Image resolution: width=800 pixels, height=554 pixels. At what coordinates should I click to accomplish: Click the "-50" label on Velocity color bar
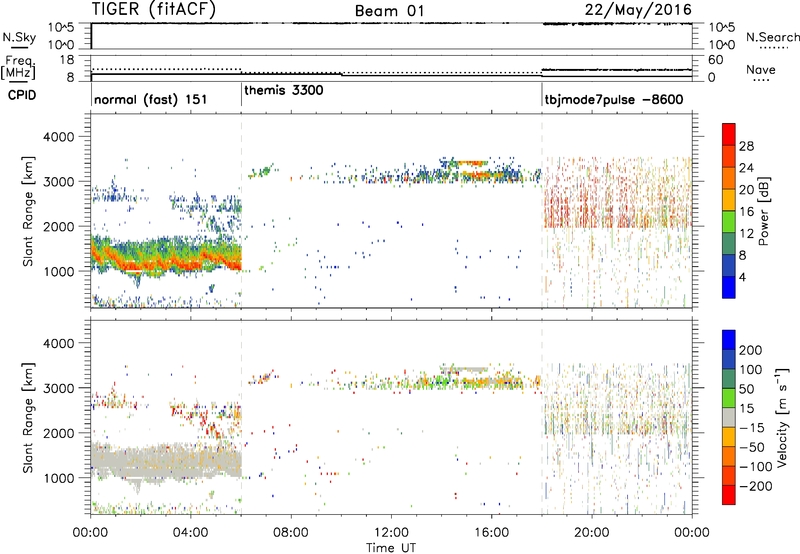point(752,447)
